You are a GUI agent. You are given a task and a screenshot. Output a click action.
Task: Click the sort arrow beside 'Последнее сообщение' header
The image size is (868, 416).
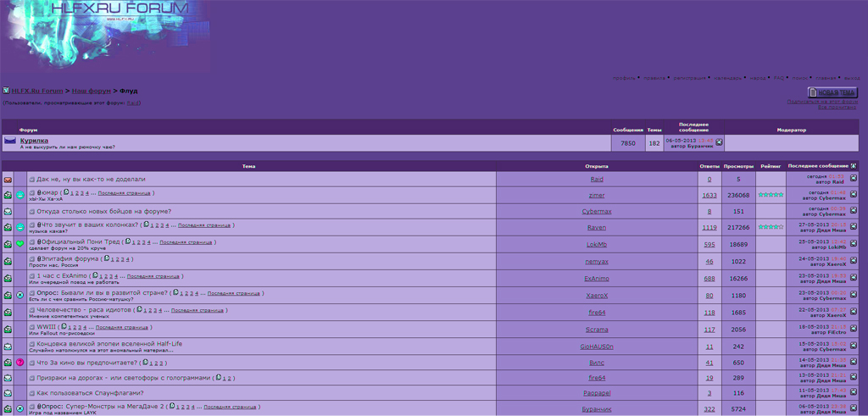[x=854, y=166]
